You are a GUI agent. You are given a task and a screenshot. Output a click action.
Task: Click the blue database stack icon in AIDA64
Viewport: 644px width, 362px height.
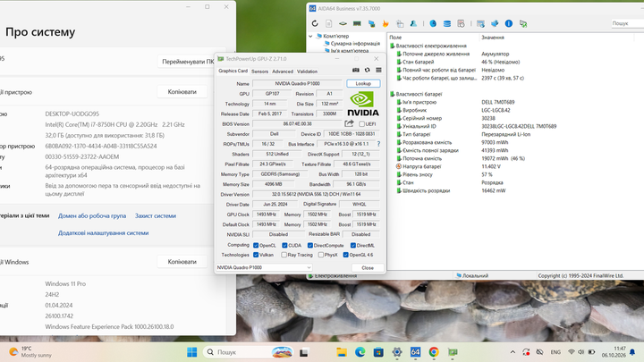click(x=447, y=24)
